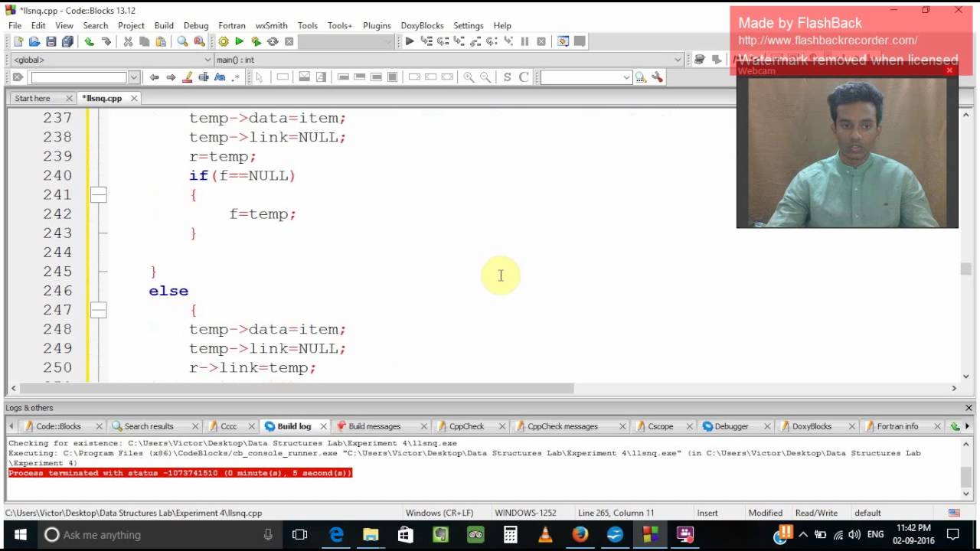Open File Explorer from the taskbar
980x551 pixels.
click(x=371, y=535)
